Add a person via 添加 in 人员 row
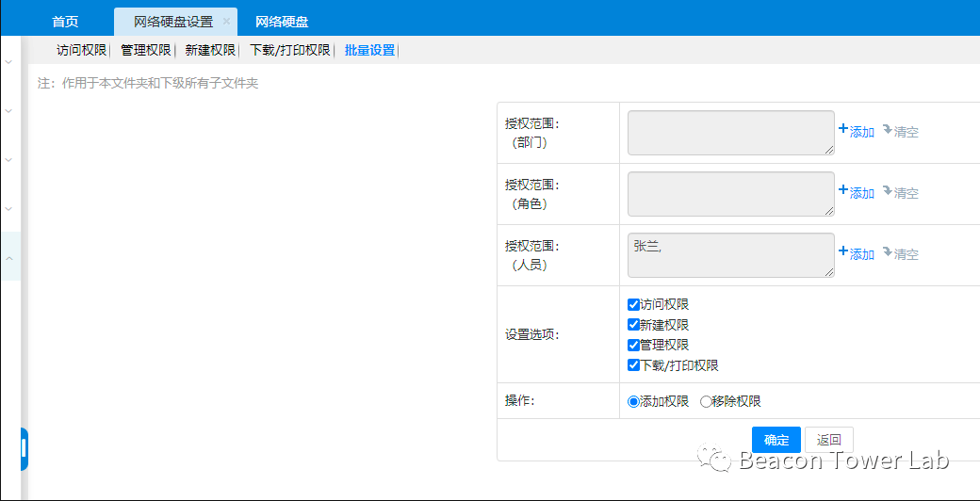 pos(857,253)
